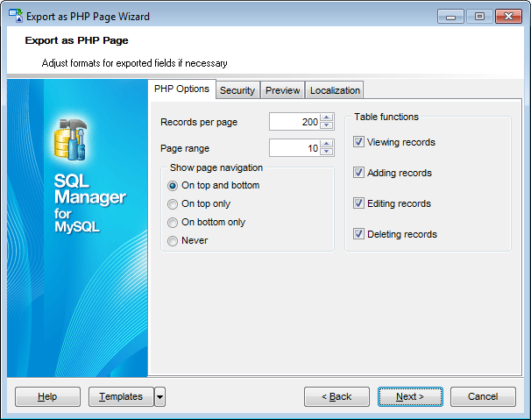Open the Preview tab
Image resolution: width=531 pixels, height=420 pixels.
coord(283,90)
